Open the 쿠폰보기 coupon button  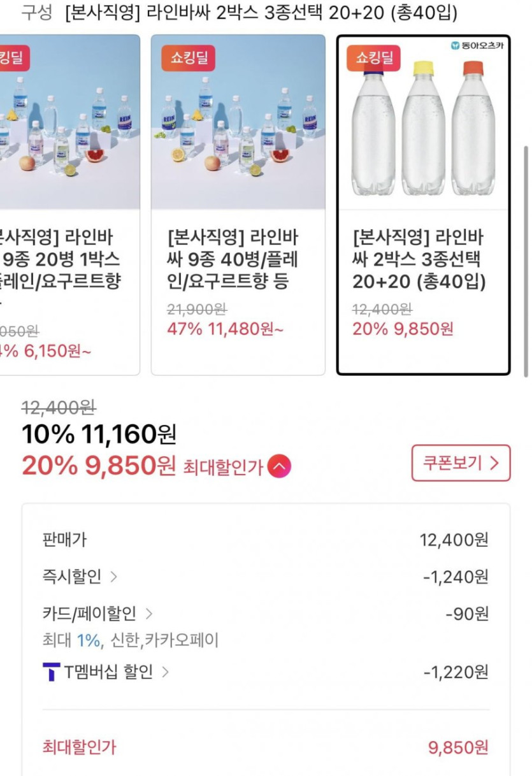point(461,463)
